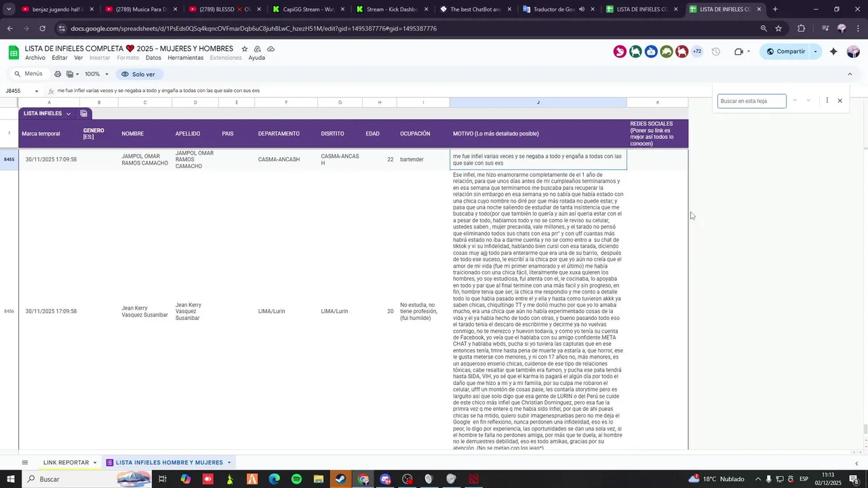Close the find in sheet box
Screen dimensions: 868x488
click(x=840, y=100)
